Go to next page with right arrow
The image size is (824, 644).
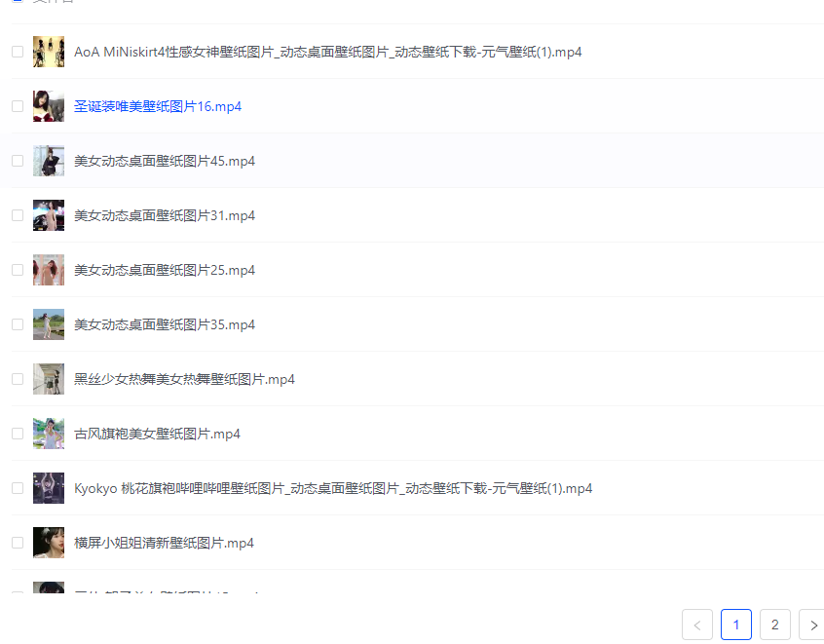[812, 625]
